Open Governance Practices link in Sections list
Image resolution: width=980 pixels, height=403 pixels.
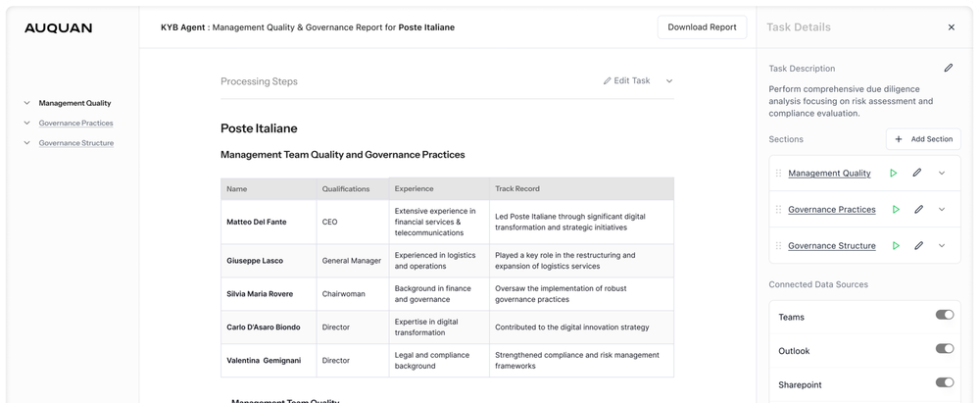832,210
